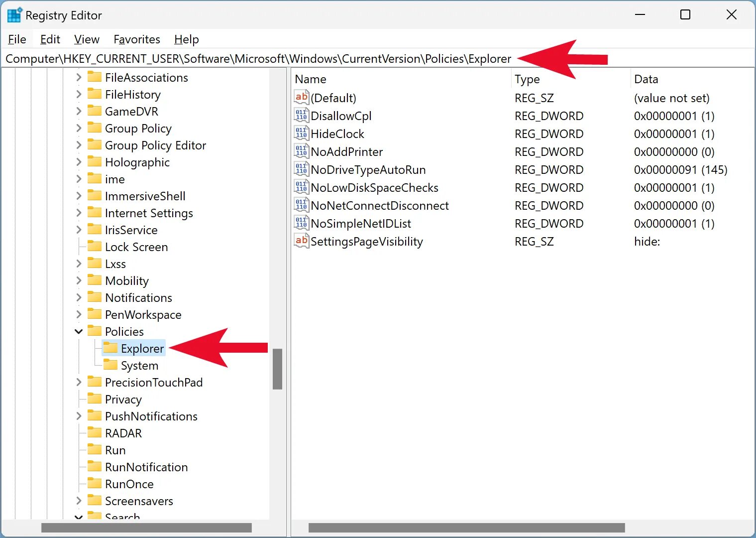
Task: Select the Search key at tree bottom
Action: 122,516
